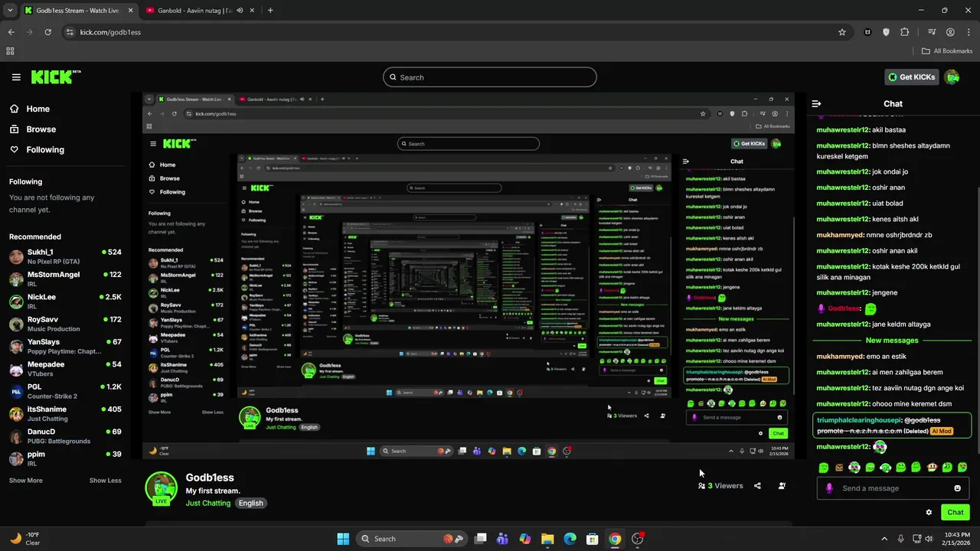
Task: Click inside the Kick search box
Action: point(490,77)
